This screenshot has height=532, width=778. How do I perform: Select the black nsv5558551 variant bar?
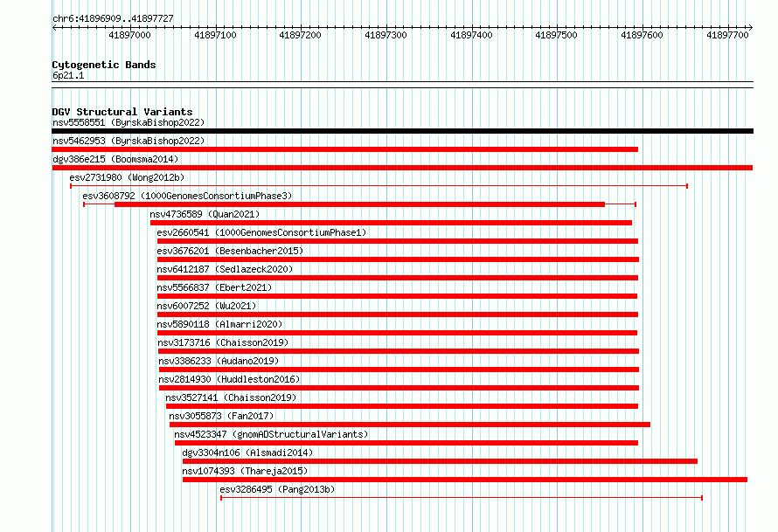coord(402,131)
